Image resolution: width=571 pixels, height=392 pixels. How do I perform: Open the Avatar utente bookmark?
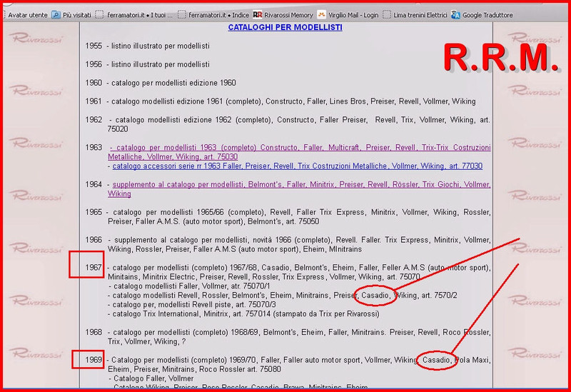click(28, 15)
